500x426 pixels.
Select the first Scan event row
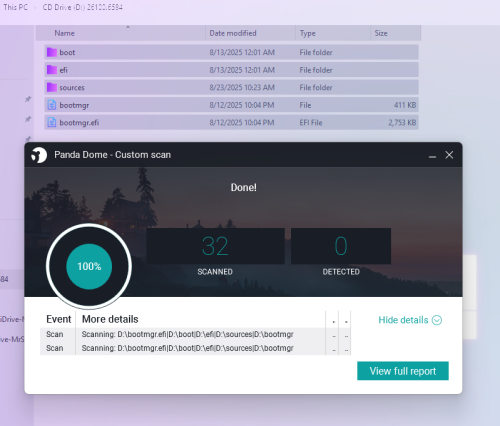[195, 334]
